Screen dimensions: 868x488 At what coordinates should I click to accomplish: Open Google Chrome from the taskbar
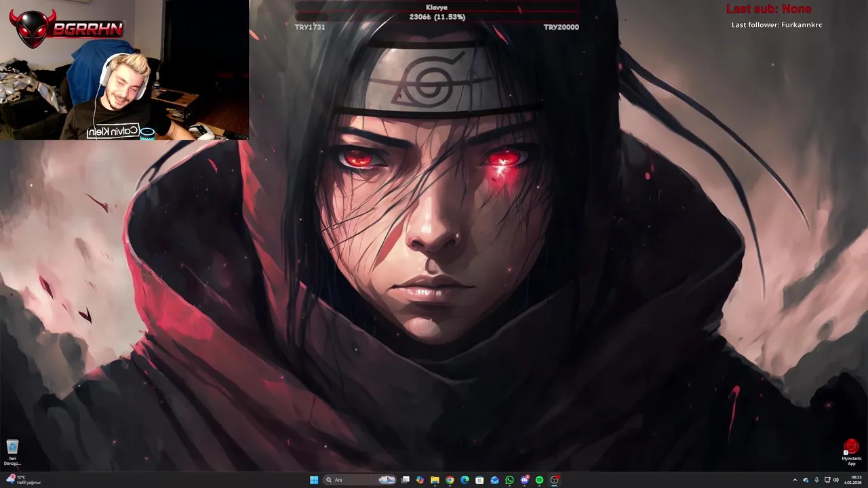click(x=450, y=480)
